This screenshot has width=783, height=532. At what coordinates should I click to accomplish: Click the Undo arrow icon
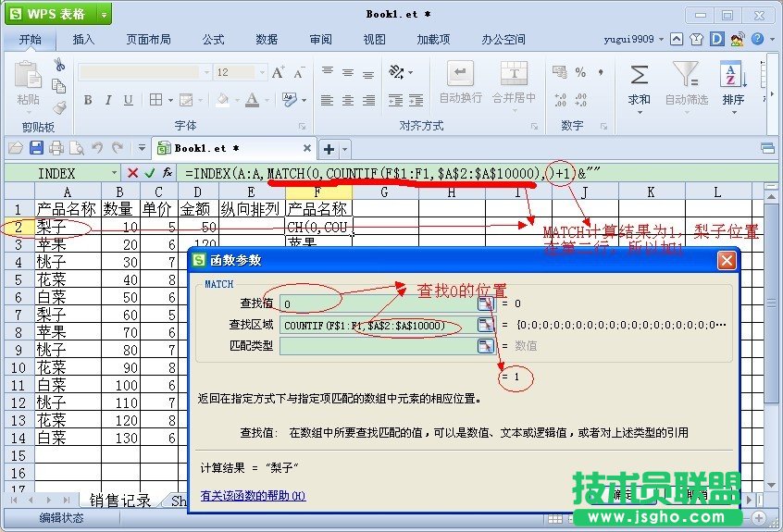97,148
